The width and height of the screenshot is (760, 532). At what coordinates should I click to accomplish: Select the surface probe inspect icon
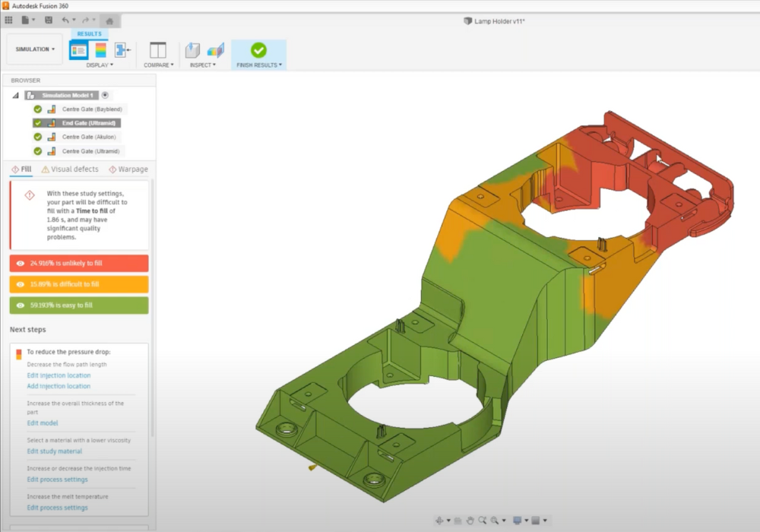point(192,50)
